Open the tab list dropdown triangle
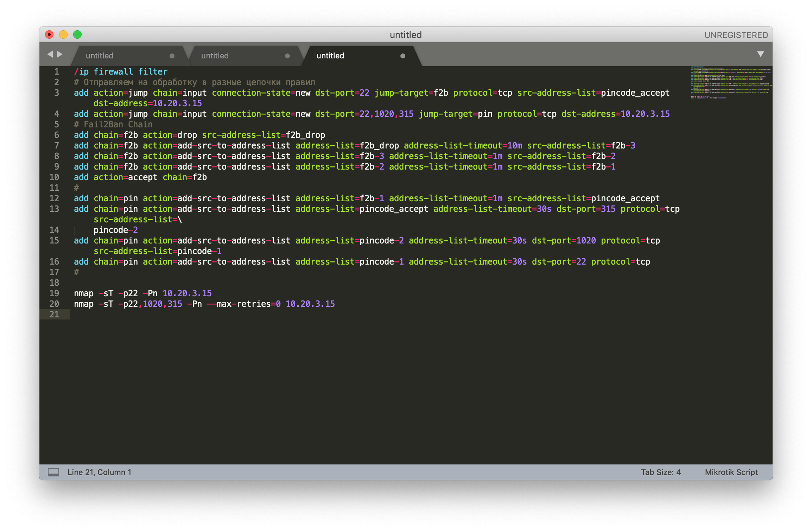 click(x=761, y=54)
